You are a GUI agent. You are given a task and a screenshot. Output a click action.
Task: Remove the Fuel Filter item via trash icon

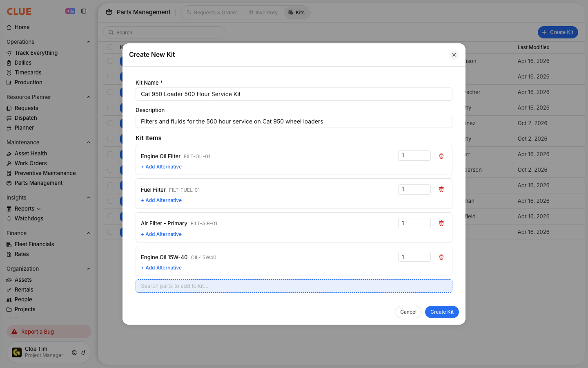[x=441, y=189]
